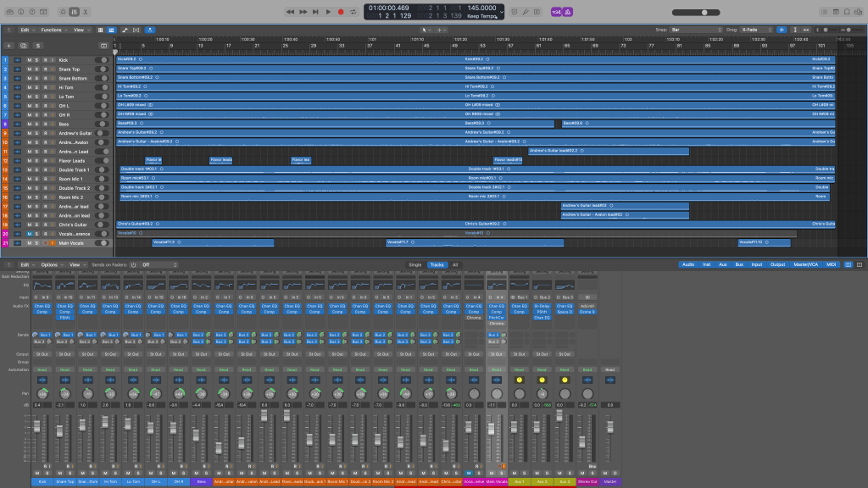Click the purple metronome button
Screen dimensions: 868x488
point(567,12)
